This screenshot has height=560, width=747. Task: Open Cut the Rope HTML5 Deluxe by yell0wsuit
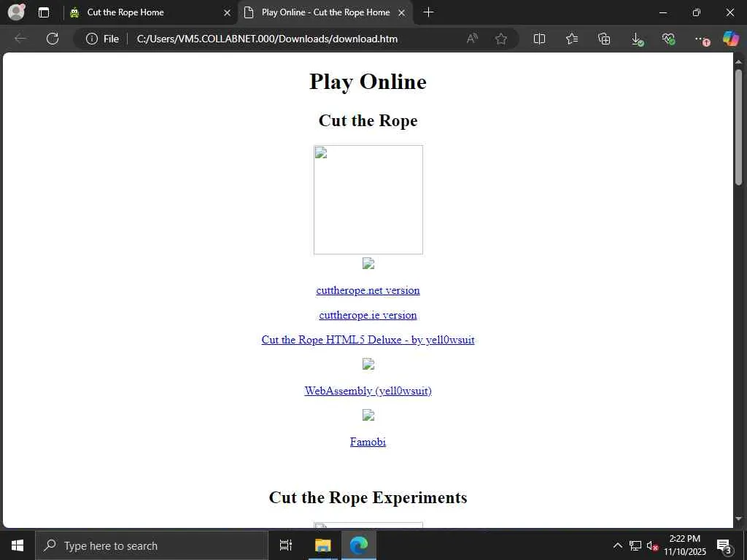368,340
